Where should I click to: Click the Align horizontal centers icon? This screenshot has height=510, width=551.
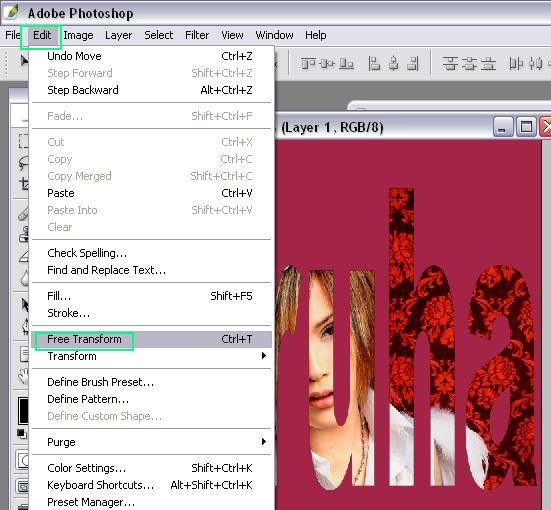pyautogui.click(x=394, y=64)
